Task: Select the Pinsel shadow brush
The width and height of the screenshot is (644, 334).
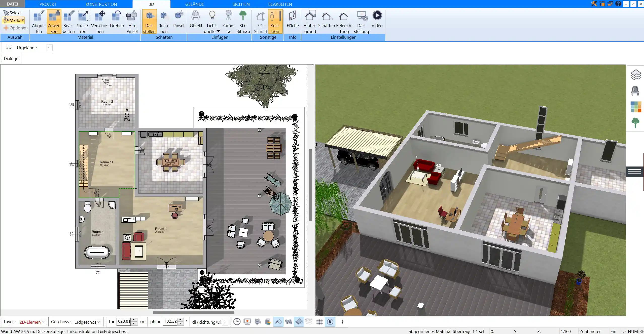Action: tap(178, 19)
